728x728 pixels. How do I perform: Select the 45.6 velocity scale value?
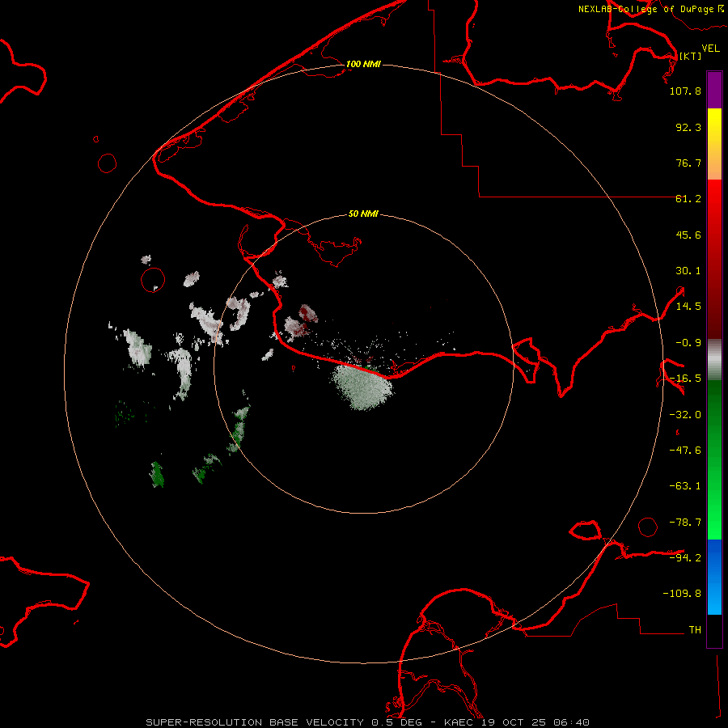(x=688, y=235)
